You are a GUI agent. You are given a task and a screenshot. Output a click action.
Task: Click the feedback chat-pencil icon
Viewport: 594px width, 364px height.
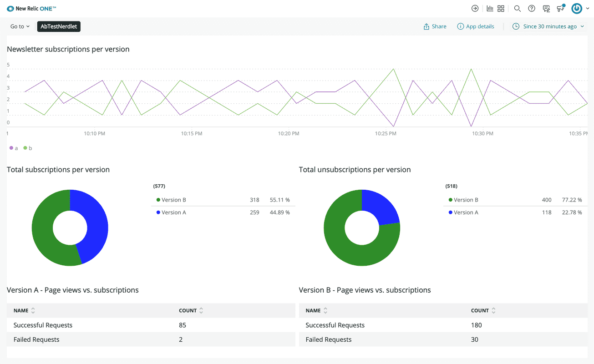[546, 8]
